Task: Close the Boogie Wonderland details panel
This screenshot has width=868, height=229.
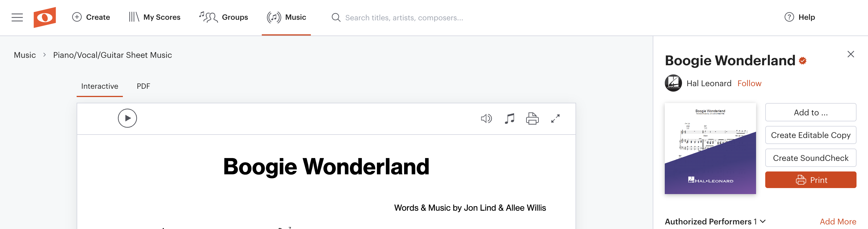Action: (x=850, y=54)
